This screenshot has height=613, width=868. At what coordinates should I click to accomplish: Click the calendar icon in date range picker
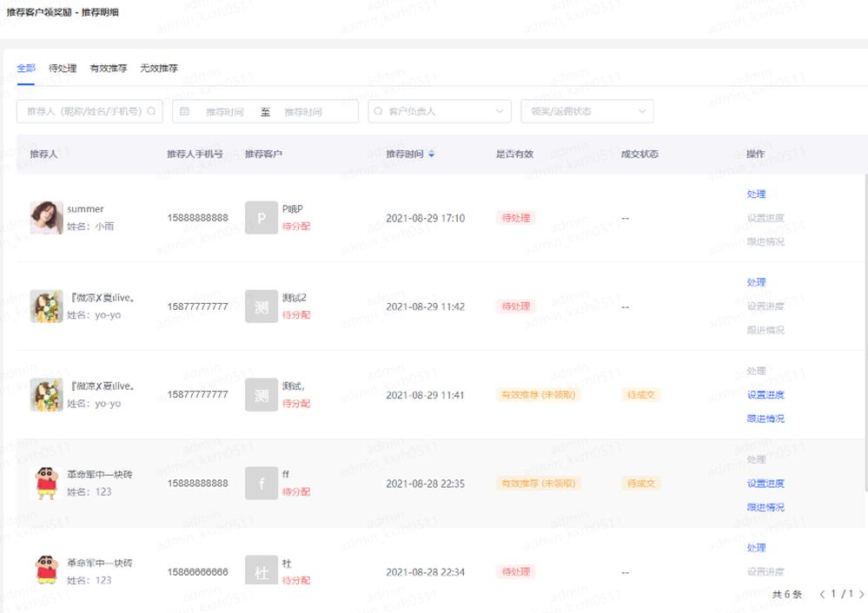pos(184,111)
